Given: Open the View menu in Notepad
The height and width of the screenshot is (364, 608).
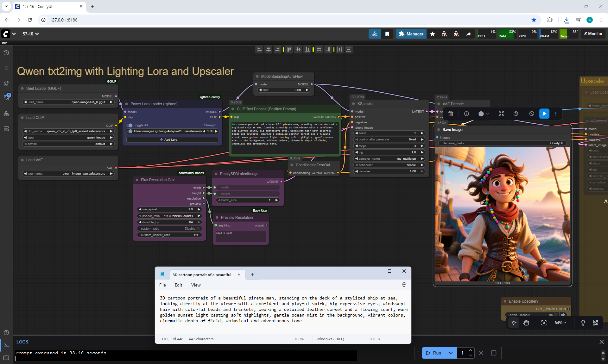Looking at the screenshot, I should click(x=196, y=285).
